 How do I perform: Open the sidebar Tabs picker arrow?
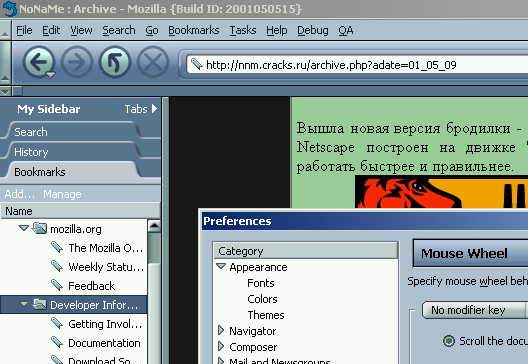click(x=155, y=108)
